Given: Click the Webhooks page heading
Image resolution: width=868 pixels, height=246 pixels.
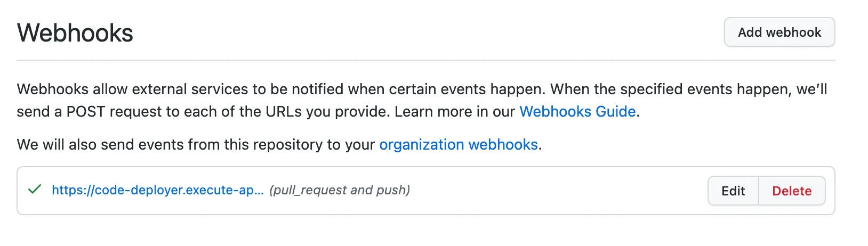Looking at the screenshot, I should [x=75, y=33].
